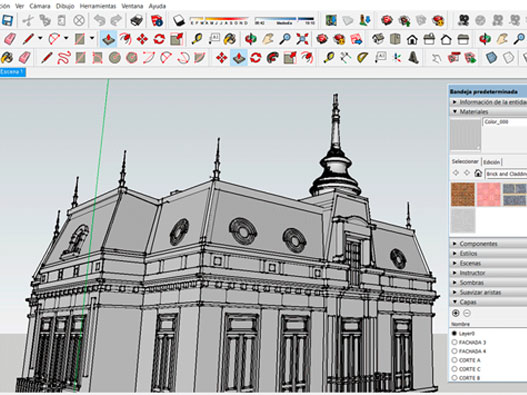527x395 pixels.
Task: Open the Shapes tool dropdown arrow
Action: pos(92,38)
